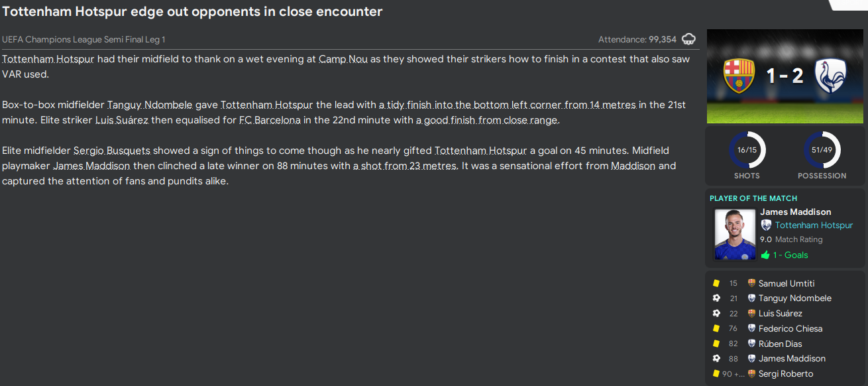Viewport: 868px width, 386px height.
Task: Click the goal icon at minute 22
Action: [716, 314]
